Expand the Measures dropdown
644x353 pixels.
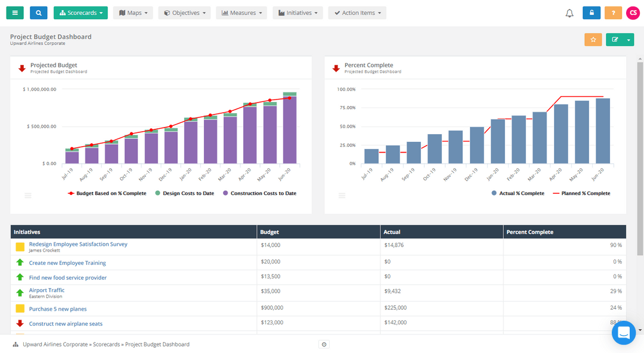pos(241,13)
